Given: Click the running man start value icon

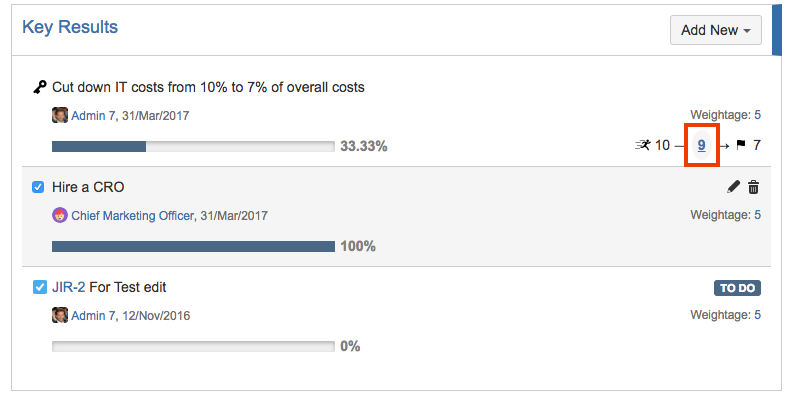Looking at the screenshot, I should pos(643,145).
